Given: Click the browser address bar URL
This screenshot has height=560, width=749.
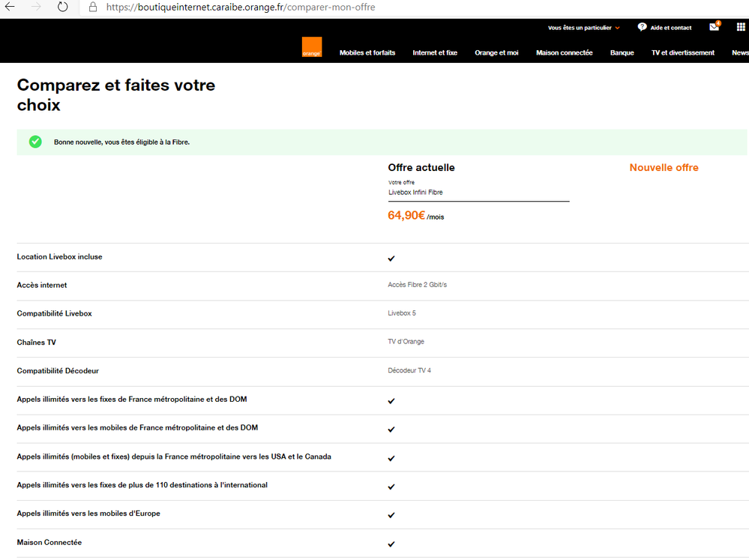Looking at the screenshot, I should [x=240, y=7].
